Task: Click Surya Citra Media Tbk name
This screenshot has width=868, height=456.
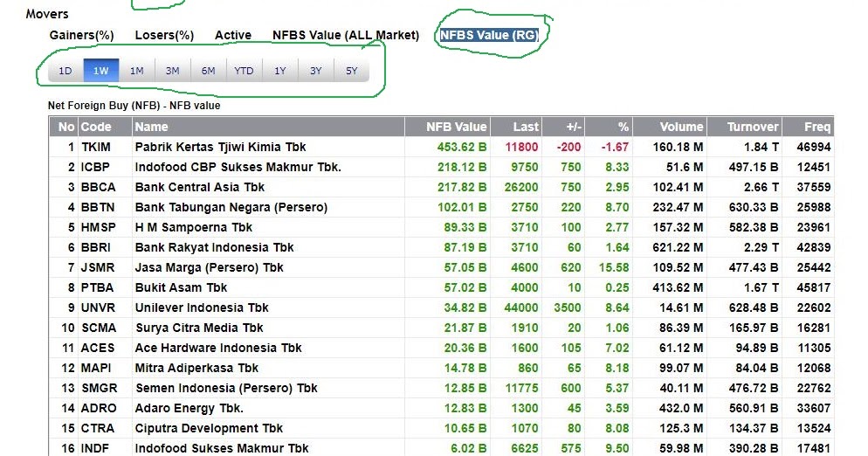Action: (199, 328)
